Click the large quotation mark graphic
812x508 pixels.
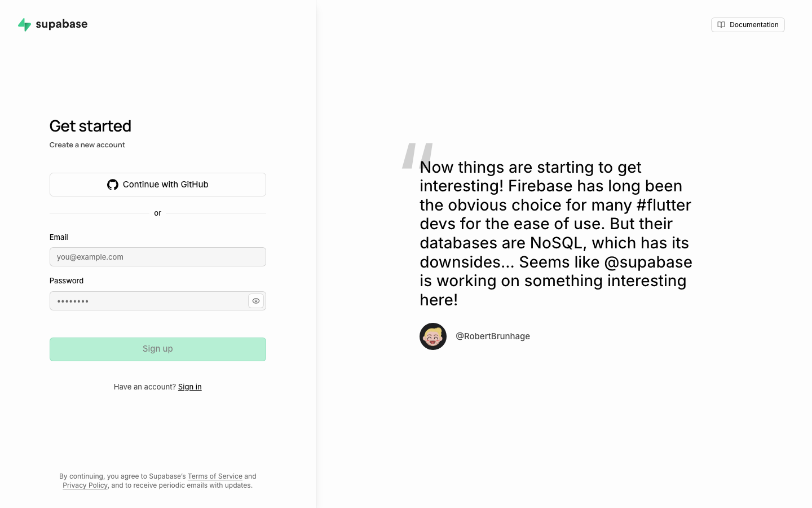tap(417, 155)
